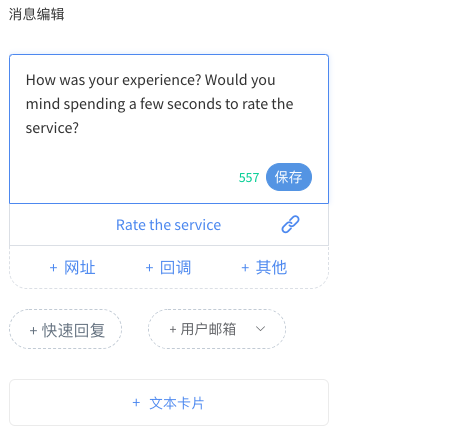Add a 快速回复 quick reply
The width and height of the screenshot is (463, 435).
click(x=66, y=329)
